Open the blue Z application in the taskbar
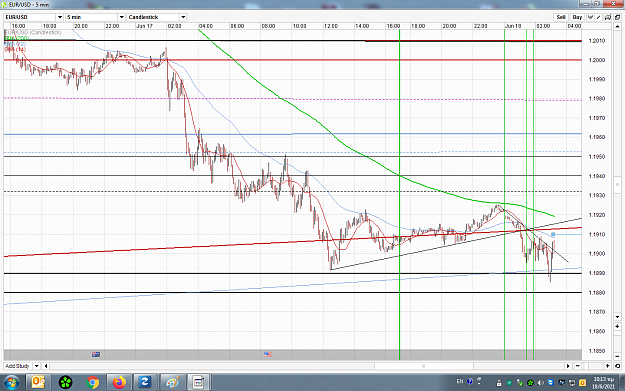The height and width of the screenshot is (391, 625). coord(145,383)
